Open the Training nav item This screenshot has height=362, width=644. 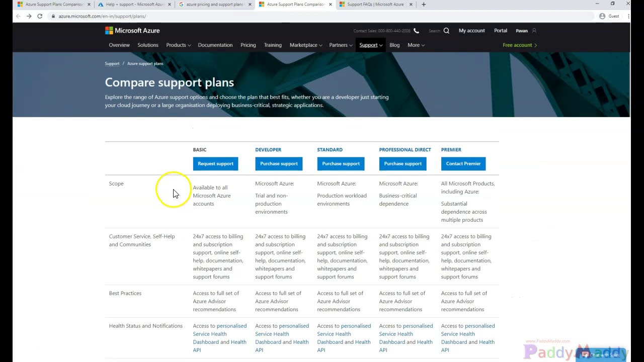[x=273, y=45]
